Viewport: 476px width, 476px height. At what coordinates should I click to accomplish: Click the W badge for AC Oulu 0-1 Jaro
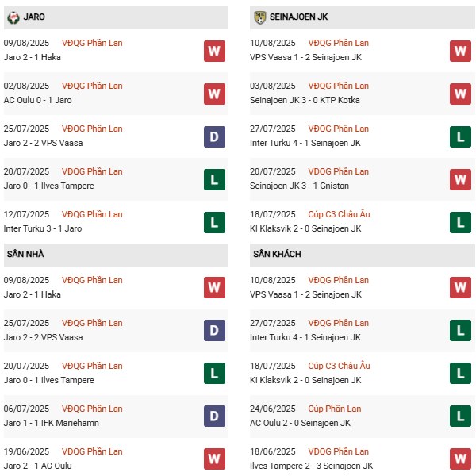tap(214, 94)
